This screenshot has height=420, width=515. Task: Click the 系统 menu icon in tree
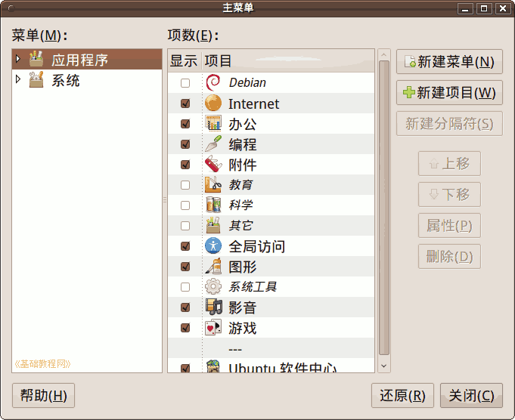click(36, 80)
